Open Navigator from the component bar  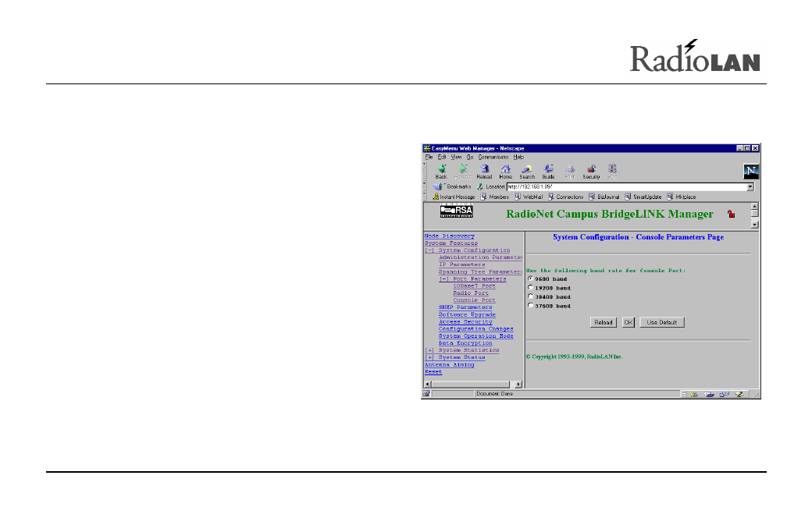click(x=694, y=394)
